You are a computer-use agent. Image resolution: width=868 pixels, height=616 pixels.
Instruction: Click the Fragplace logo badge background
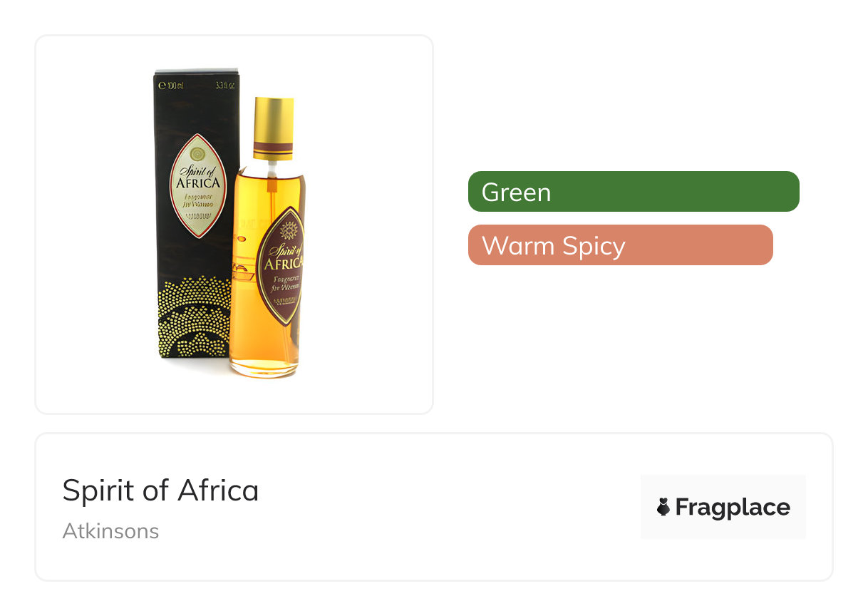point(723,507)
